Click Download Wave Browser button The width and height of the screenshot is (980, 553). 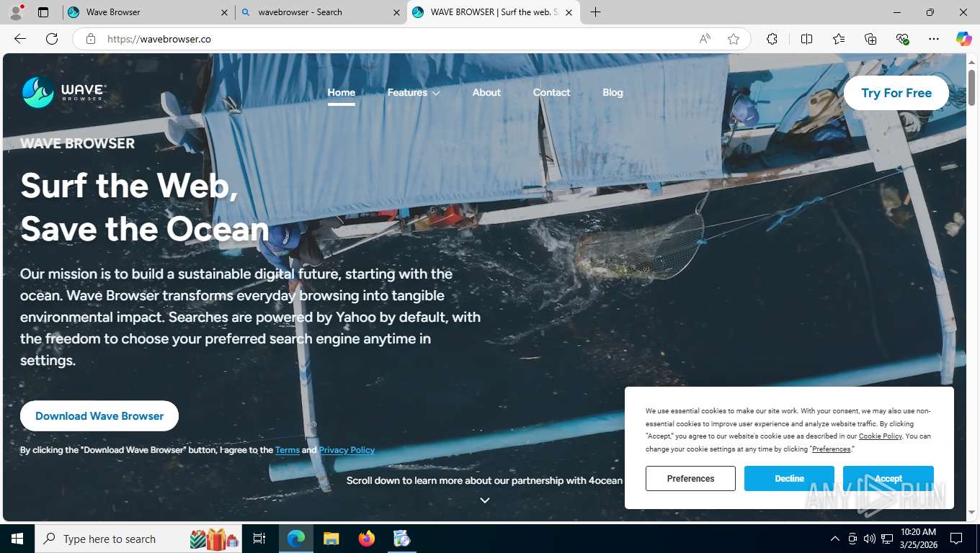99,415
